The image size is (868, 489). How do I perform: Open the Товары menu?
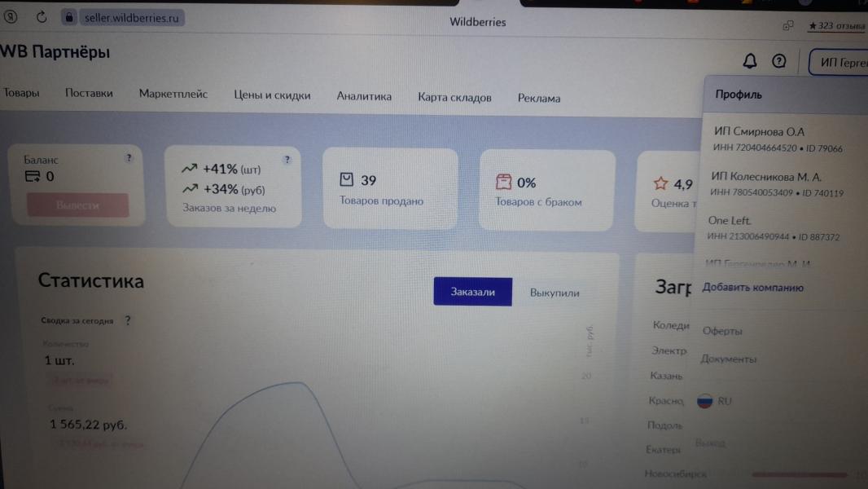(x=22, y=92)
